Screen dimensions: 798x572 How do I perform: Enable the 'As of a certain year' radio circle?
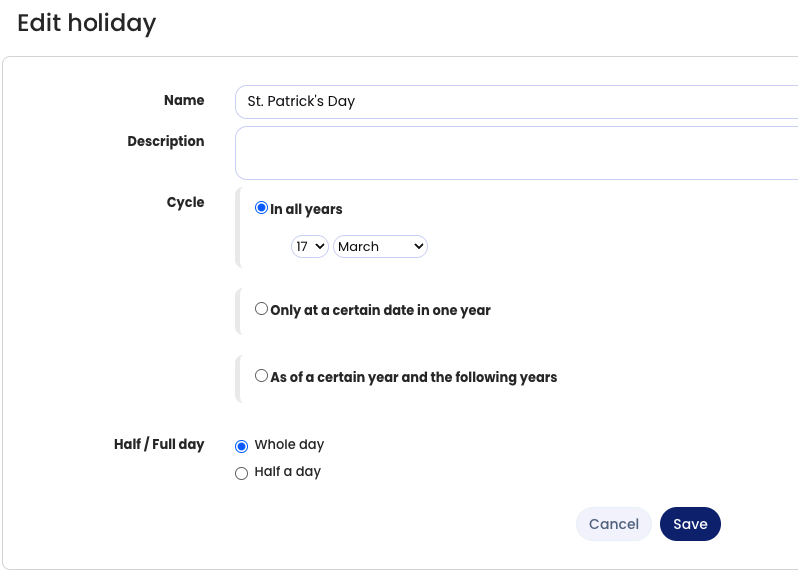pos(262,376)
